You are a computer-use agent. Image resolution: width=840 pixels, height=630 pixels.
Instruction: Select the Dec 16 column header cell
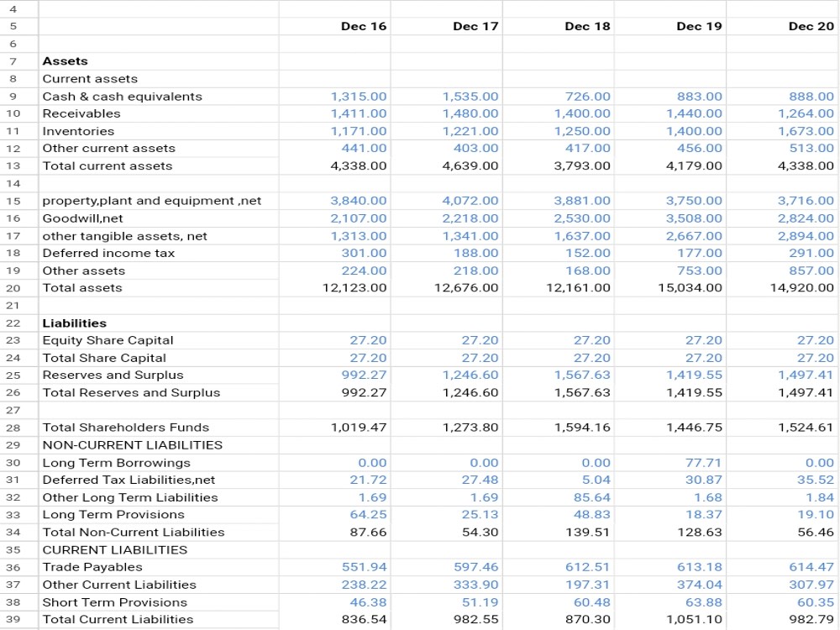[x=335, y=26]
